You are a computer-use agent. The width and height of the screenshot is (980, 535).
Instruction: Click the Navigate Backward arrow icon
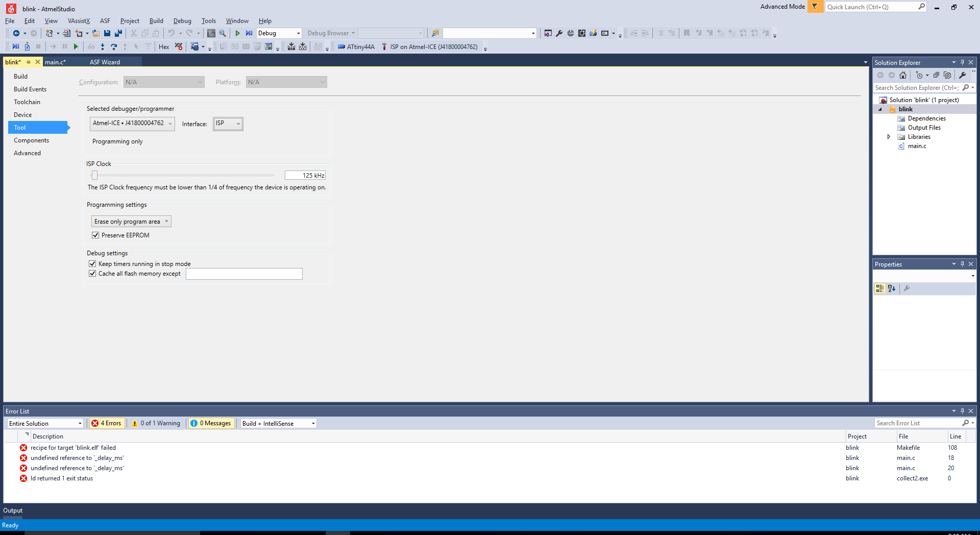click(x=16, y=33)
